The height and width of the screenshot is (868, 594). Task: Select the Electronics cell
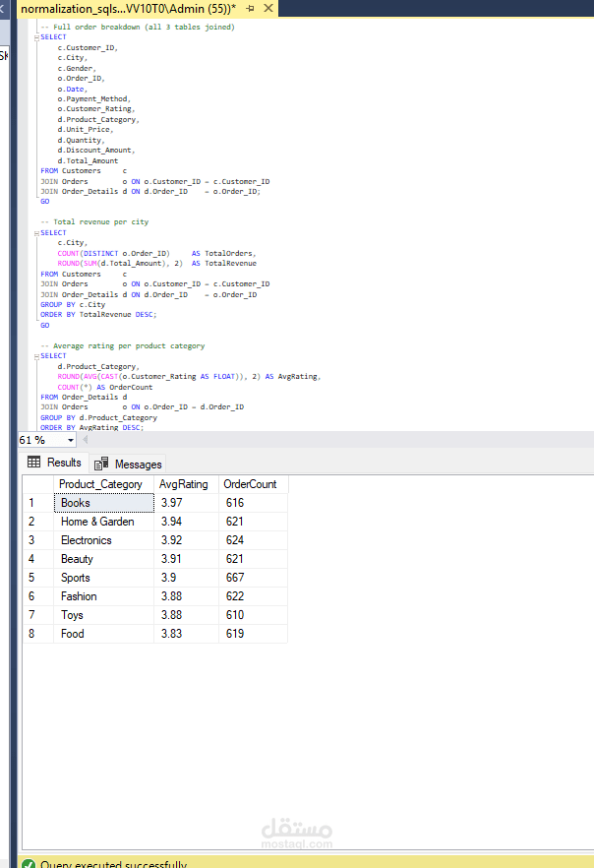click(x=103, y=540)
